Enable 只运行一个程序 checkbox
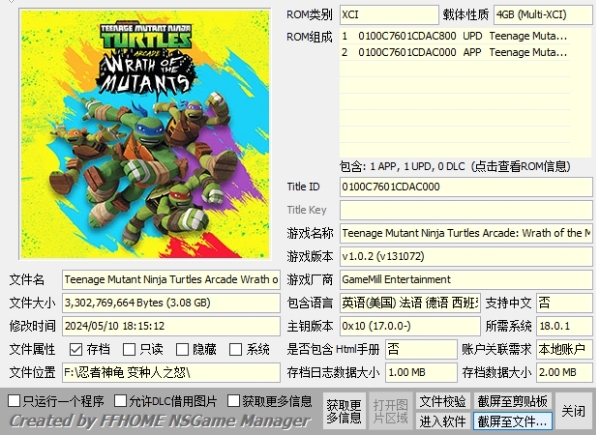 point(14,400)
